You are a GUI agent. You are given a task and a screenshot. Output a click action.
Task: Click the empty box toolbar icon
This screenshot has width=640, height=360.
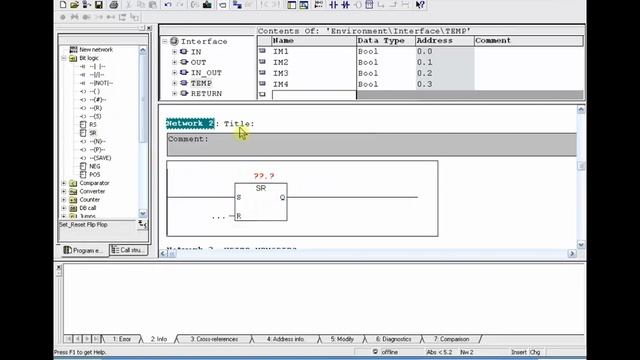point(369,5)
